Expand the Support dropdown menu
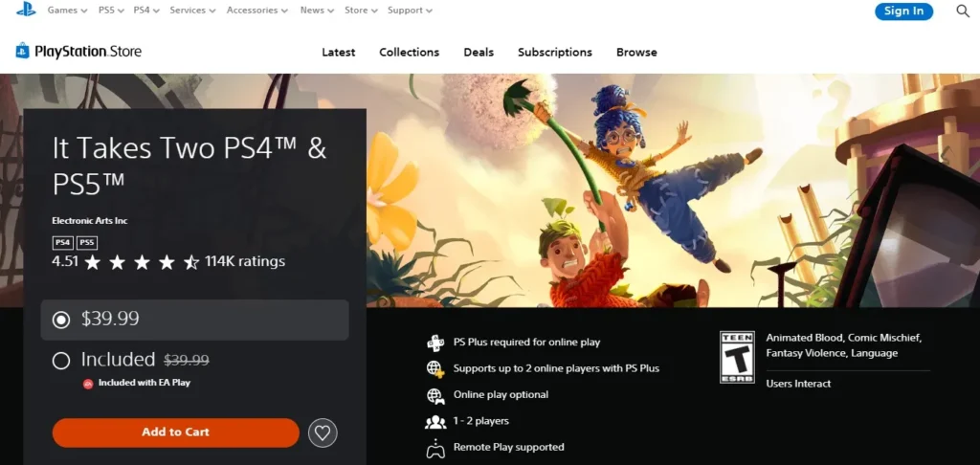Image resolution: width=980 pixels, height=465 pixels. (410, 11)
